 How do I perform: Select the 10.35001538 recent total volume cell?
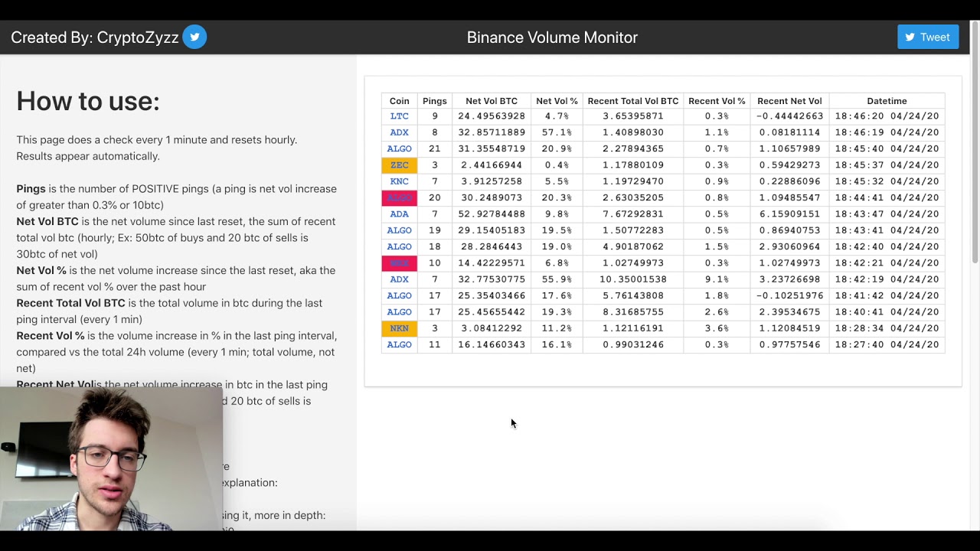(633, 279)
